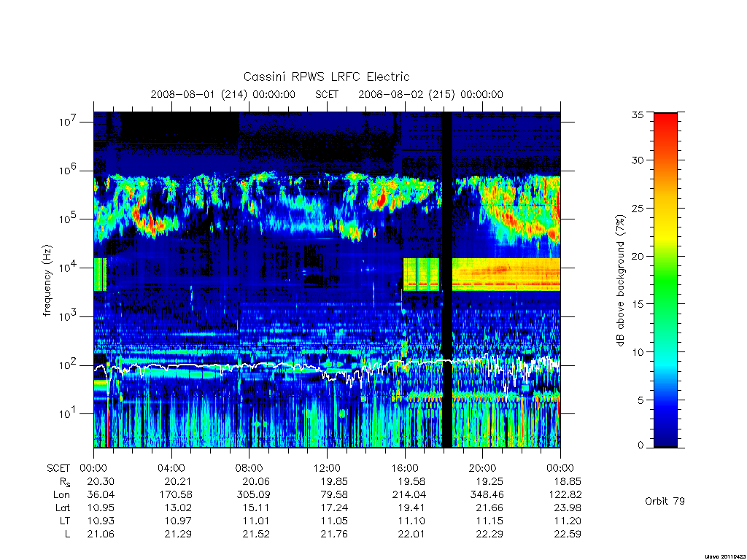The width and height of the screenshot is (747, 560).
Task: Click the red top of the color bar
Action: point(665,124)
